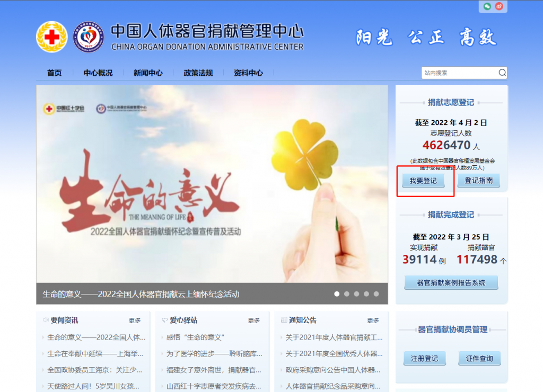The width and height of the screenshot is (543, 392).
Task: Click the 通知公告 section title
Action: (303, 320)
